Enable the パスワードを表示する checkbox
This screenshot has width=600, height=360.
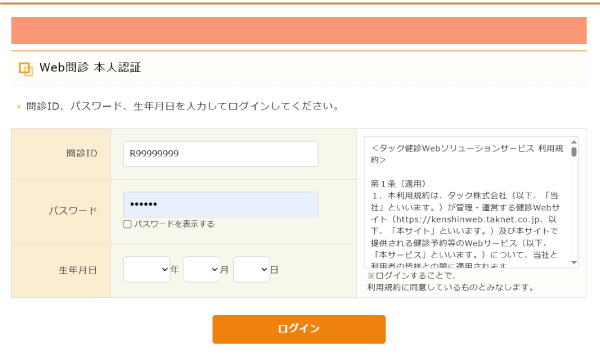127,224
